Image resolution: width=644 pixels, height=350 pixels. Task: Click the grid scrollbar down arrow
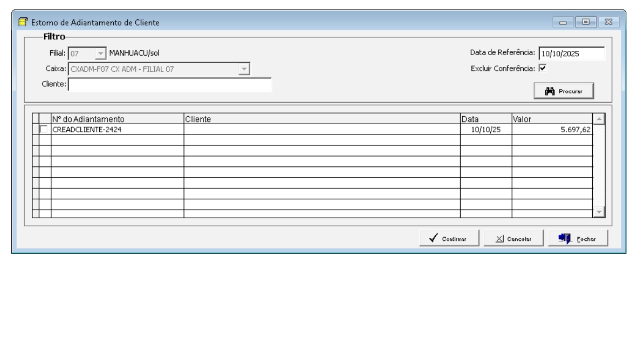(599, 212)
